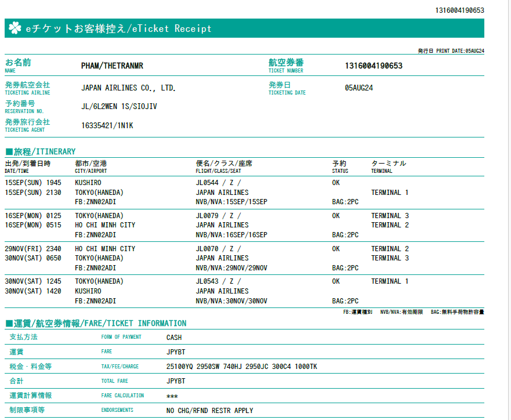Click the clover logo in the header
511x420 pixels.
tap(15, 28)
